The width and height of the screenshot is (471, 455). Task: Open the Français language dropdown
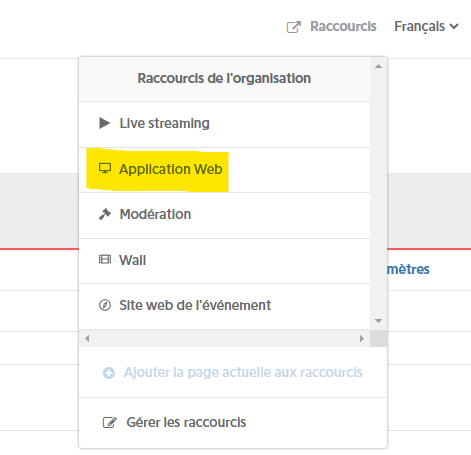tap(426, 26)
